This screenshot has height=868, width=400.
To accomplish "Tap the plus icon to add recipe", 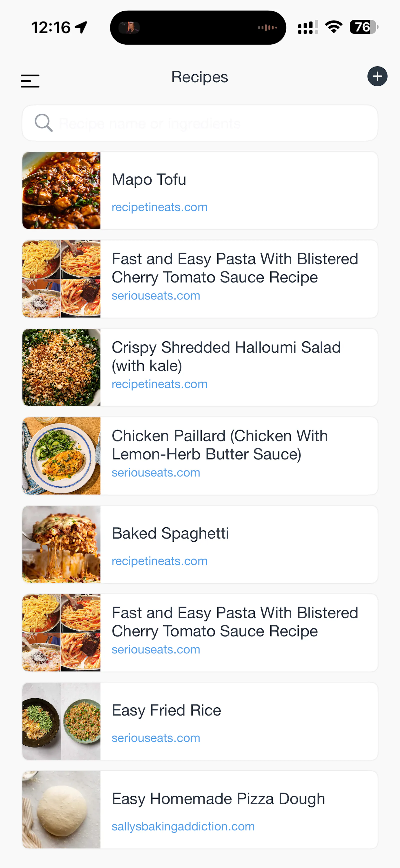I will coord(377,76).
